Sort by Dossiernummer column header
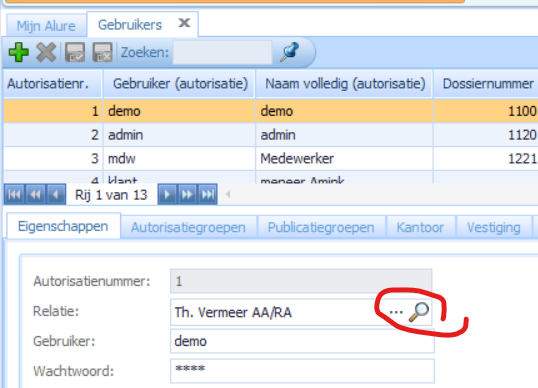Image resolution: width=538 pixels, height=388 pixels. (486, 83)
